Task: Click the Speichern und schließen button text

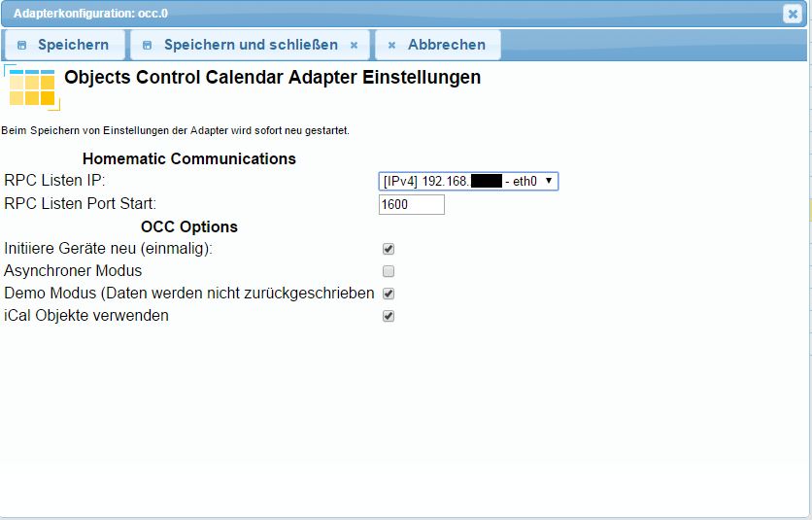Action: click(x=251, y=45)
